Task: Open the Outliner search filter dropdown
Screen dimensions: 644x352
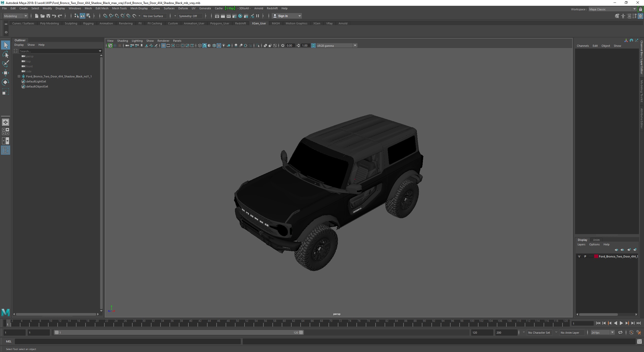Action: pyautogui.click(x=100, y=51)
